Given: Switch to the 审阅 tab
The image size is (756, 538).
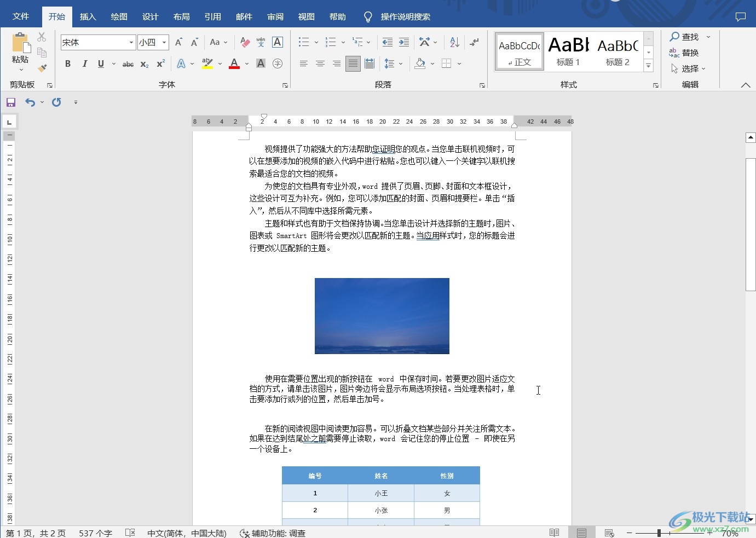Looking at the screenshot, I should 275,16.
